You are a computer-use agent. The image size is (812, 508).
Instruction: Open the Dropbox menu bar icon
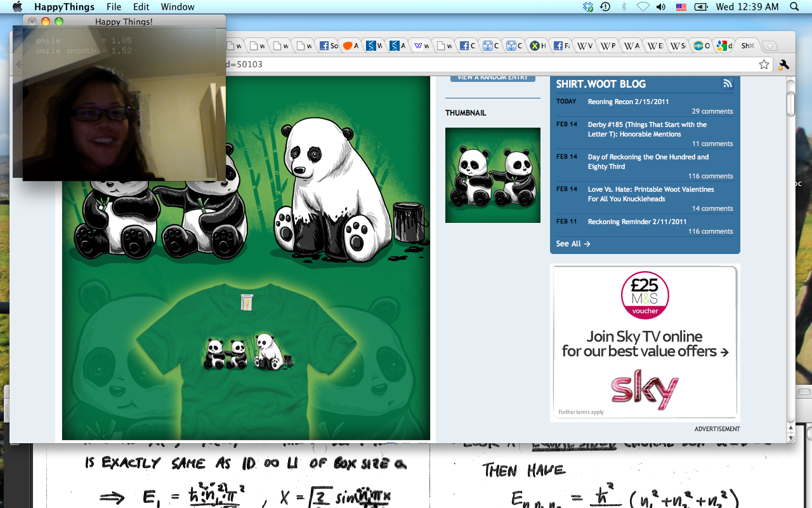click(588, 7)
